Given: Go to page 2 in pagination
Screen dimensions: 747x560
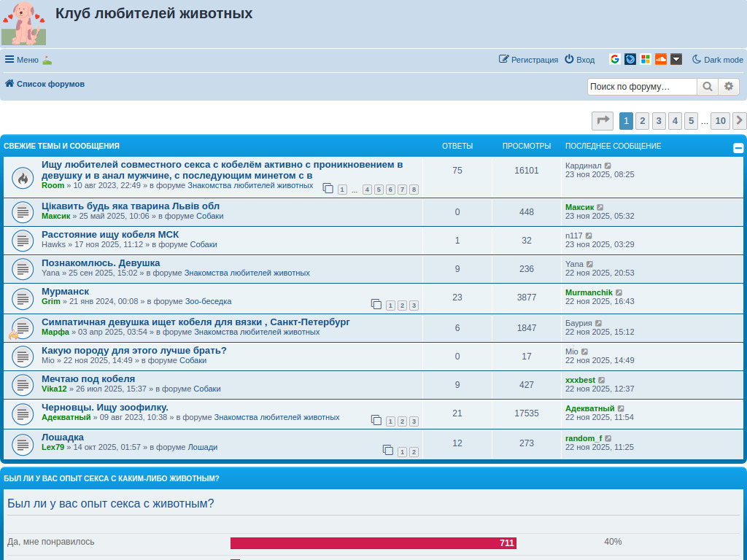Looking at the screenshot, I should (x=643, y=121).
